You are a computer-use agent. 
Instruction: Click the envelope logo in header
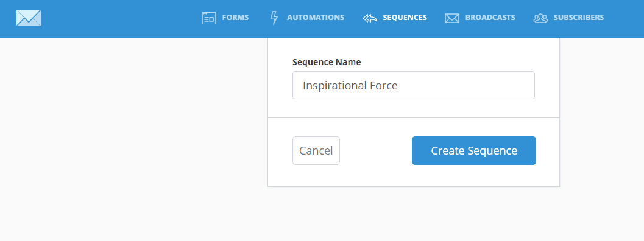pyautogui.click(x=29, y=18)
